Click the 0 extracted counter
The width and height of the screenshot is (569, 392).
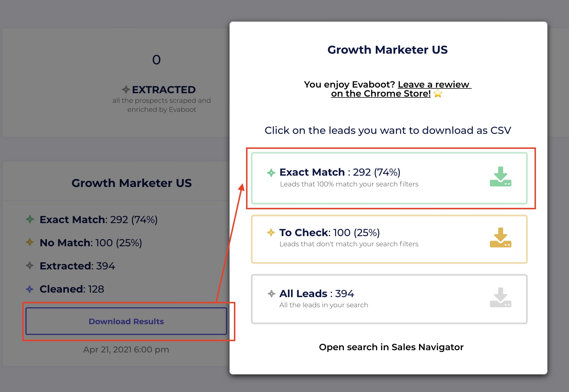click(x=157, y=60)
